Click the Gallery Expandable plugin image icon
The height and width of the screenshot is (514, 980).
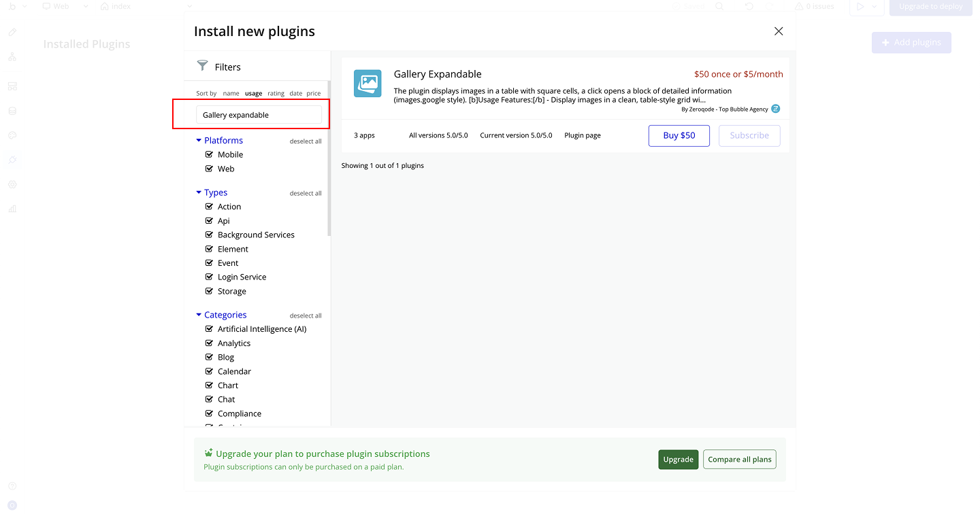pyautogui.click(x=367, y=84)
